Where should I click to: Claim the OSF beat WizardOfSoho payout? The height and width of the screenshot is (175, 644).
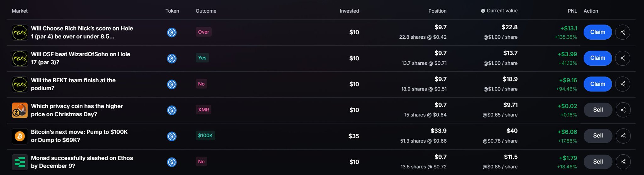pos(597,58)
